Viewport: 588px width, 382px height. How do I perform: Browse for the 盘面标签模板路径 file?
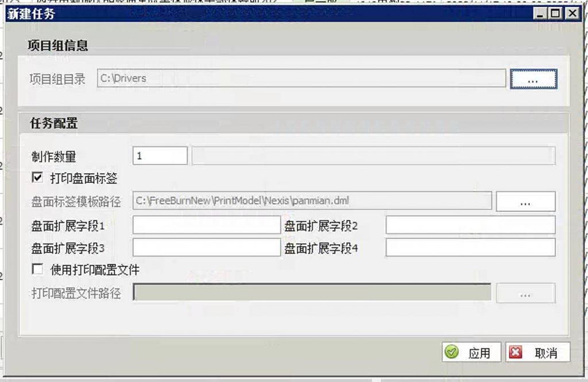coord(525,201)
